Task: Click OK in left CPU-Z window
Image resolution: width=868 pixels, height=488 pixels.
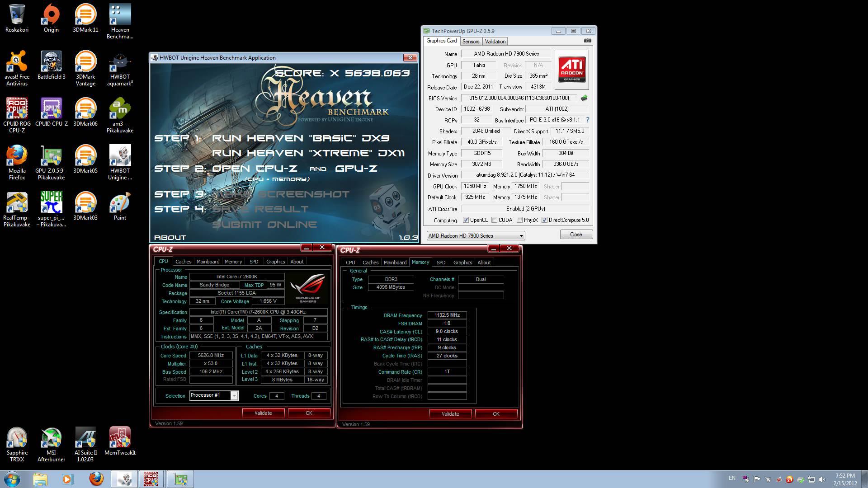Action: [309, 413]
